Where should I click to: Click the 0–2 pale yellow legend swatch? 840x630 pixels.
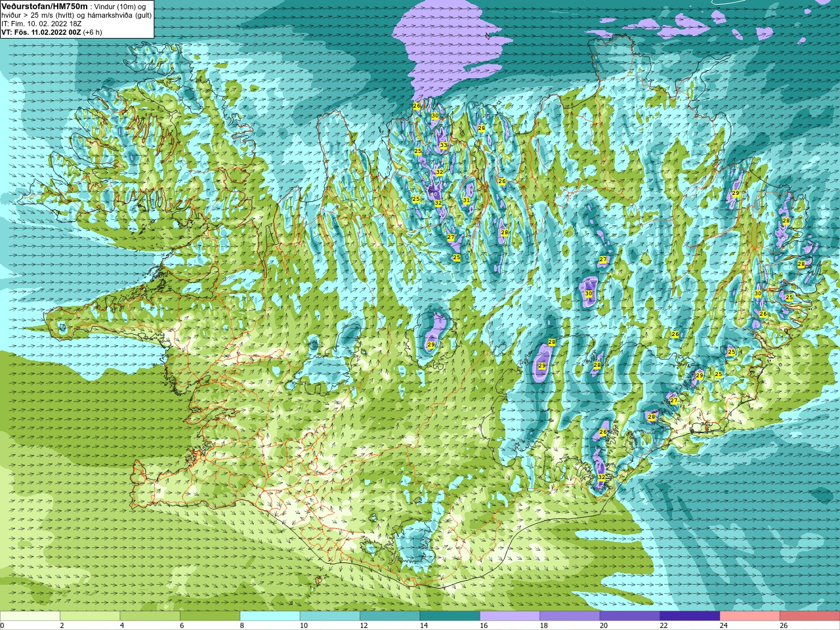pos(30,616)
